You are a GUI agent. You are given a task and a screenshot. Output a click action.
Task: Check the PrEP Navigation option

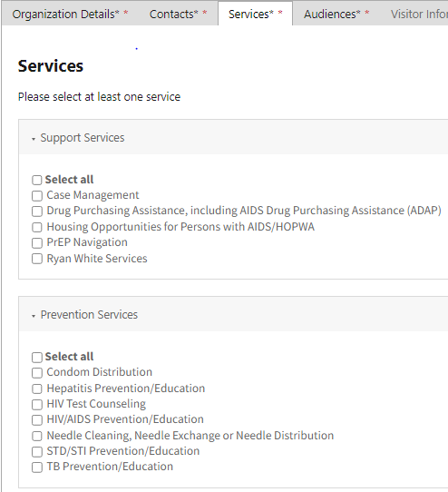coord(37,243)
